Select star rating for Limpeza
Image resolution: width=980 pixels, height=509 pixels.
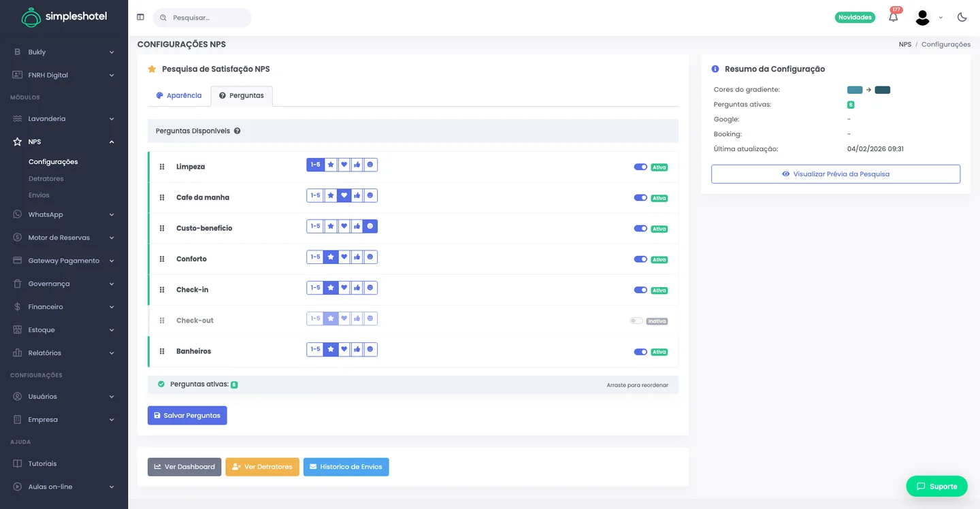pos(331,165)
